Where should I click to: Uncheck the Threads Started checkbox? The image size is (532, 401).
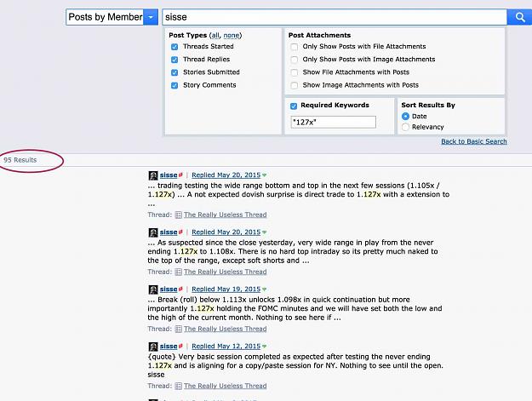click(x=174, y=47)
